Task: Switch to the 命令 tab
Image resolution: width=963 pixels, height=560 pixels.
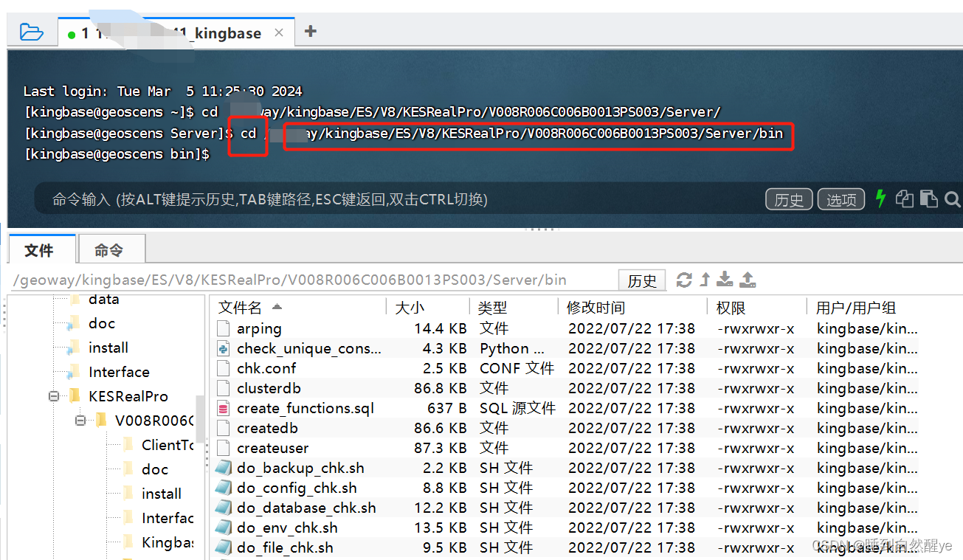Action: click(111, 249)
